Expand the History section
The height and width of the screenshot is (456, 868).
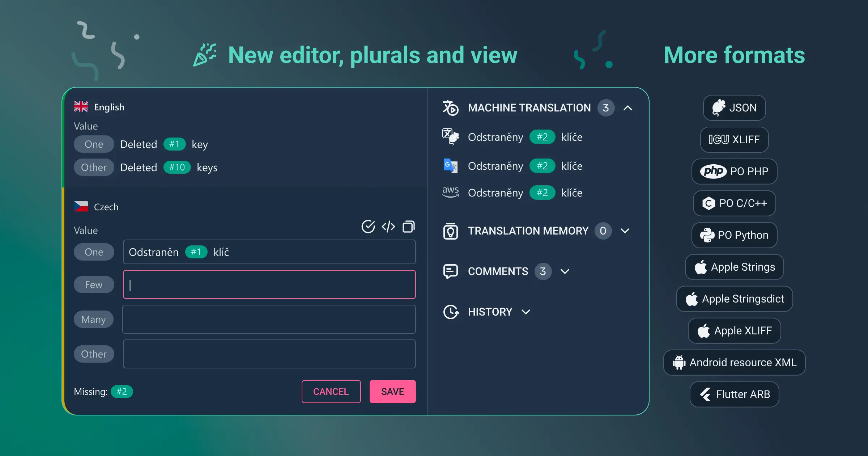[x=526, y=312]
